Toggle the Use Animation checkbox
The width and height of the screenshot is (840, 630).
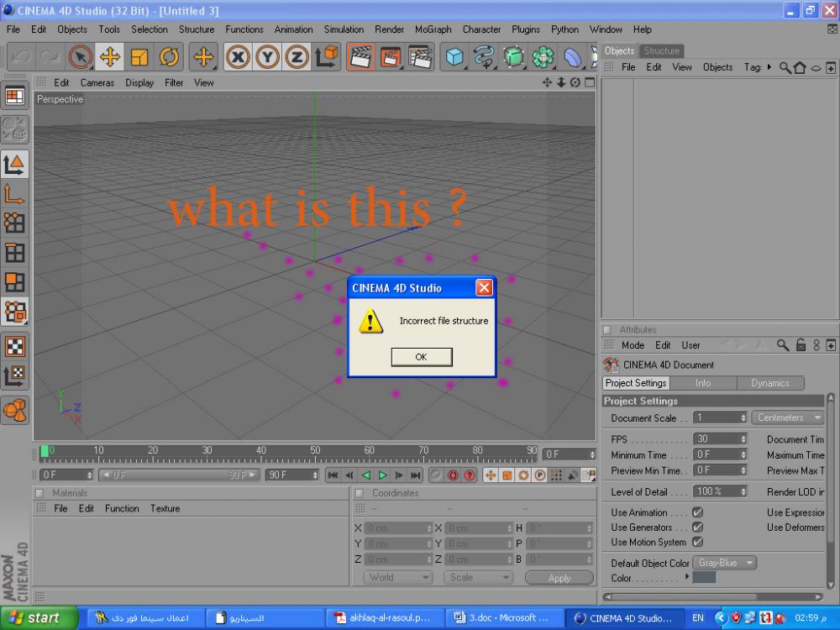pyautogui.click(x=697, y=512)
